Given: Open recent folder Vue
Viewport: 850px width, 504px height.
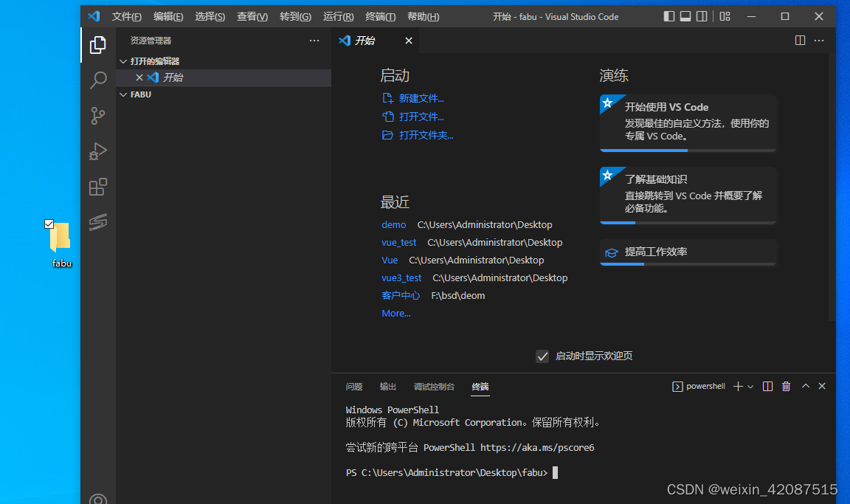Looking at the screenshot, I should click(390, 260).
